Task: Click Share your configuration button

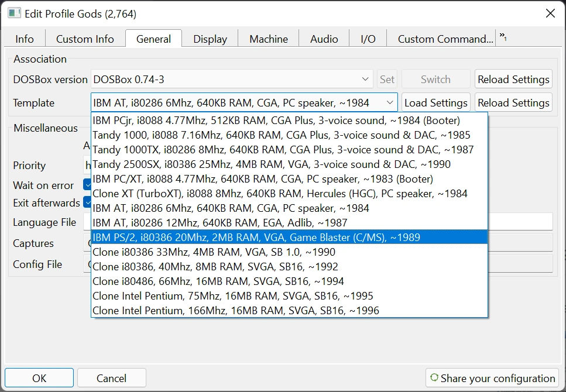Action: pos(492,378)
